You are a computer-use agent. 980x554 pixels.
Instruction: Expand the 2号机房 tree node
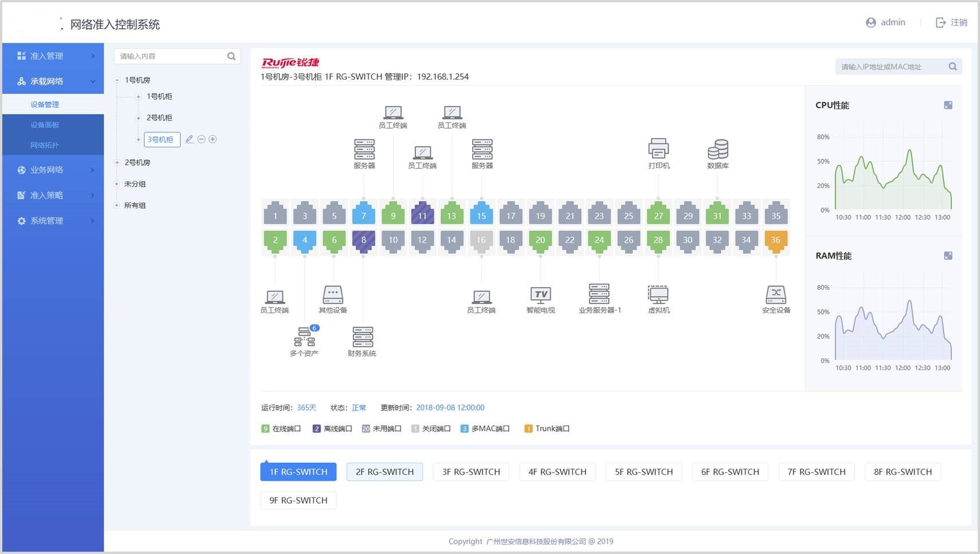[x=117, y=163]
